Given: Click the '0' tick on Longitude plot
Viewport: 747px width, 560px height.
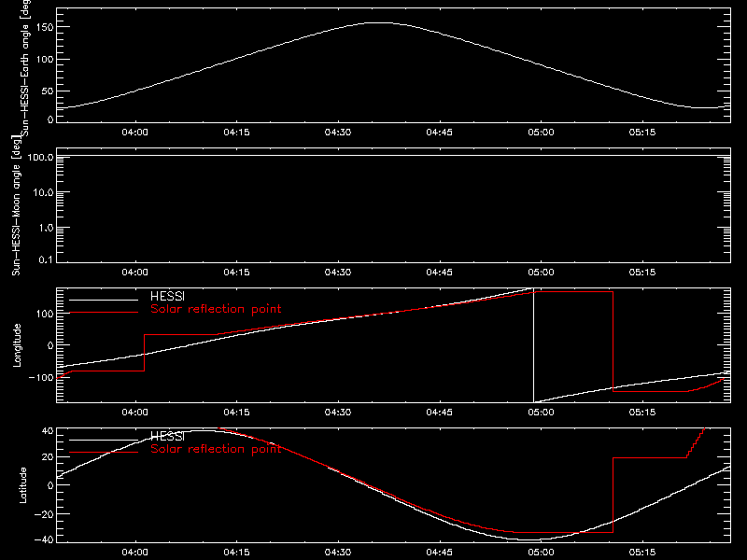Looking at the screenshot, I should pos(50,345).
